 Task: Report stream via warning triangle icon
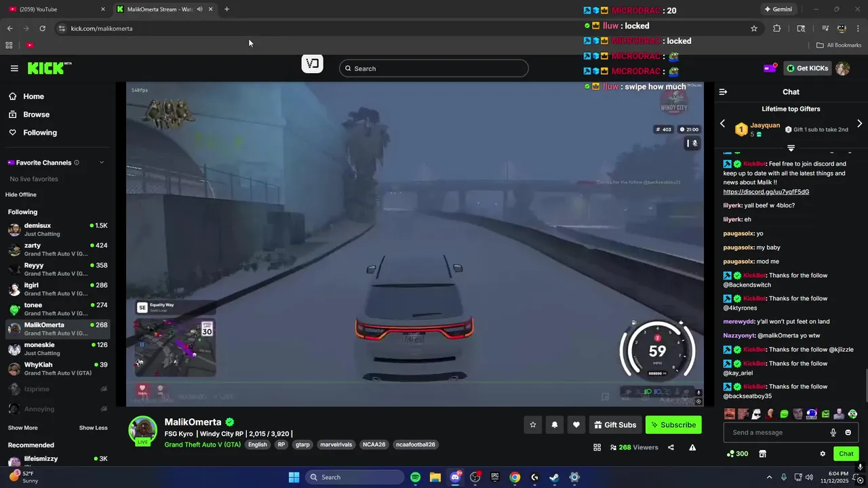(x=692, y=447)
